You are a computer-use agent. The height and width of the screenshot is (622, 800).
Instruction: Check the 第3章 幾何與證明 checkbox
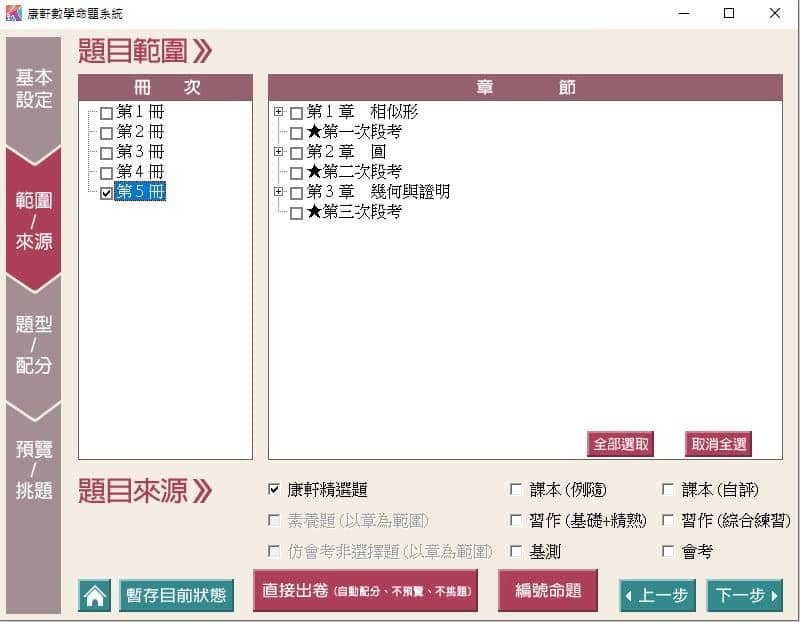coord(296,193)
